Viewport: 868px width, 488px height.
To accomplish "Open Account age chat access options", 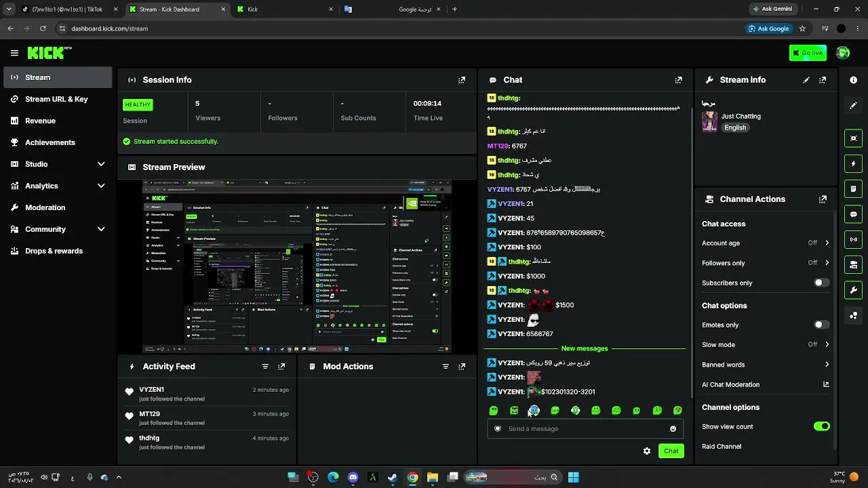I will point(766,243).
